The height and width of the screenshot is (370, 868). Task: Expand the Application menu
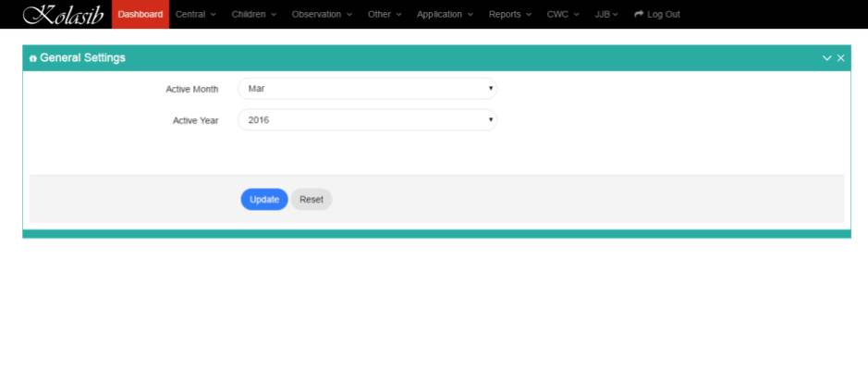click(445, 15)
